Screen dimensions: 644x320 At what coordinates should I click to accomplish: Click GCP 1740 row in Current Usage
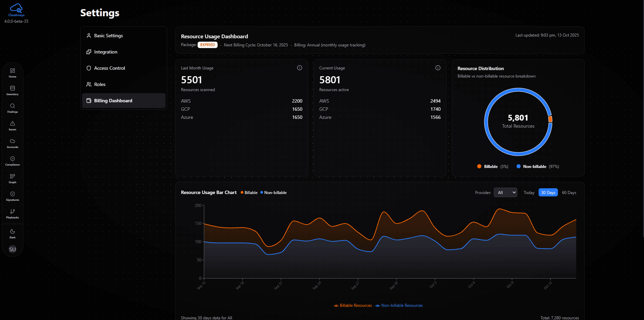click(x=380, y=109)
